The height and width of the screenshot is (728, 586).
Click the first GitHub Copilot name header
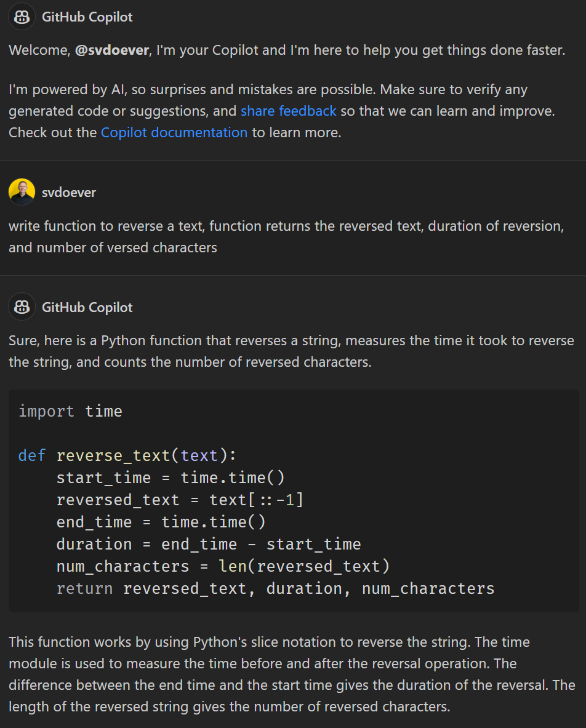[87, 17]
